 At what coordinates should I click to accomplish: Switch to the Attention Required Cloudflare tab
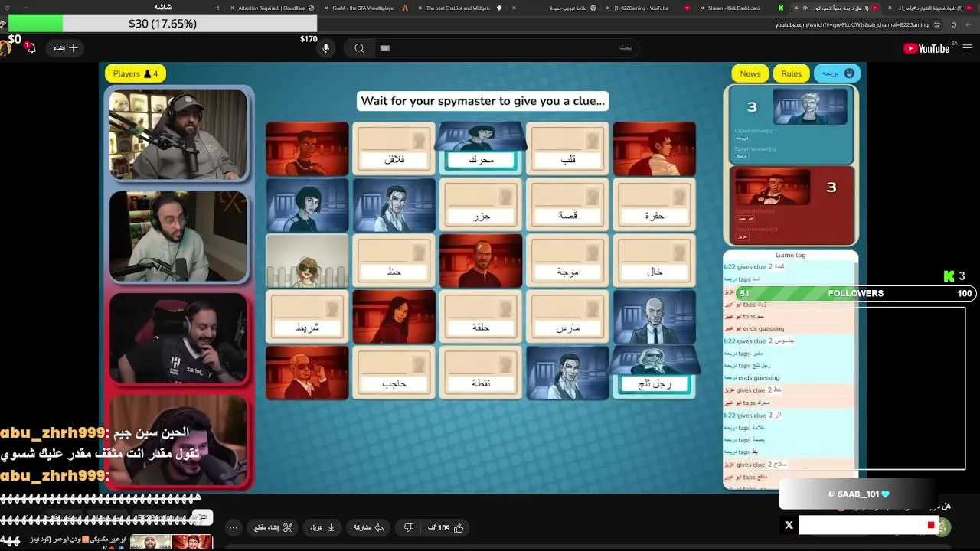click(x=271, y=8)
